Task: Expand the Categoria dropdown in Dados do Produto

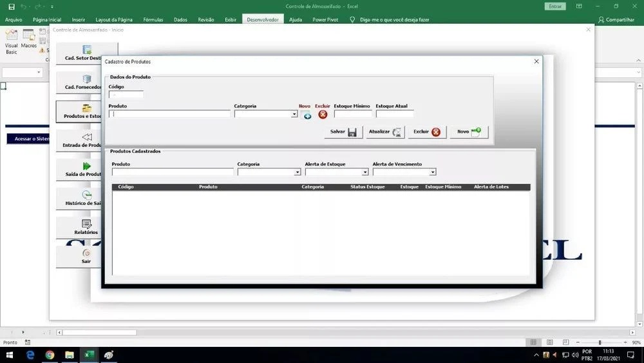Action: point(294,114)
